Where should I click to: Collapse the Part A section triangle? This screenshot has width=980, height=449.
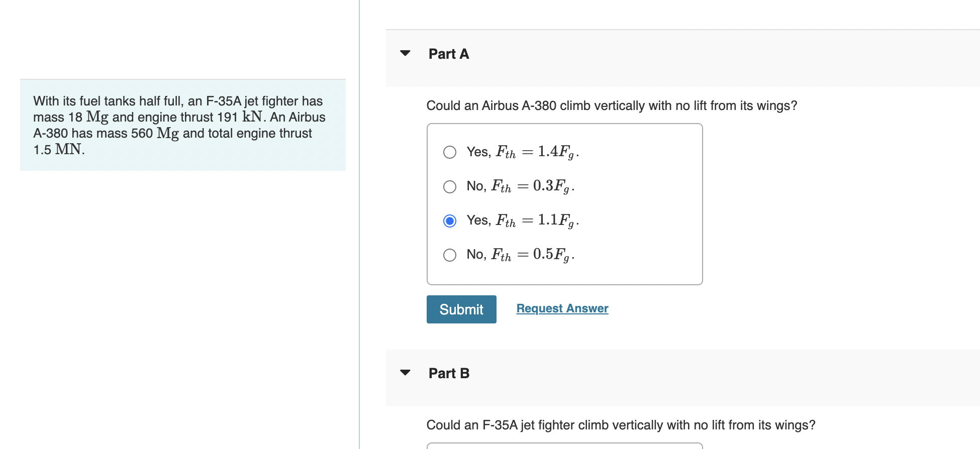tap(405, 53)
